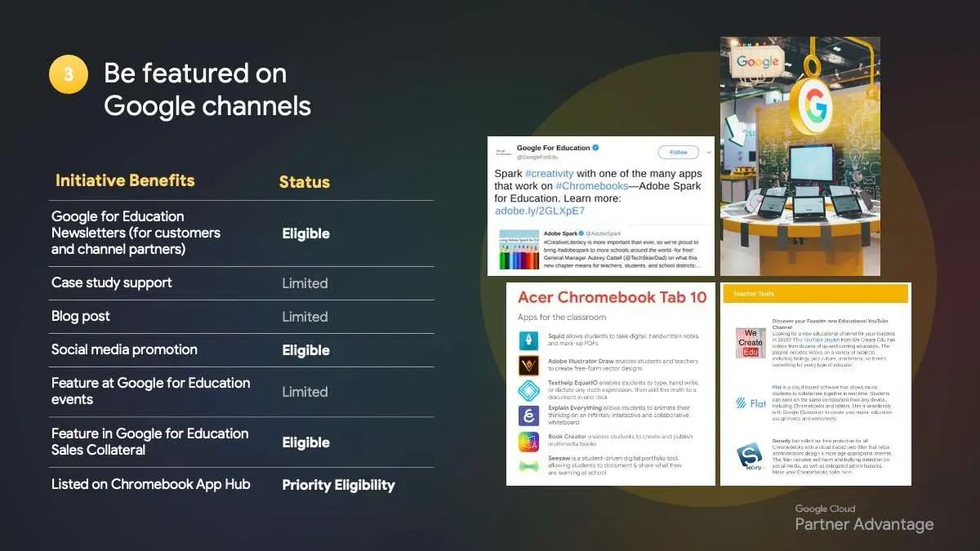Click the Seesaw app icon
Image resolution: width=980 pixels, height=551 pixels.
[x=528, y=467]
